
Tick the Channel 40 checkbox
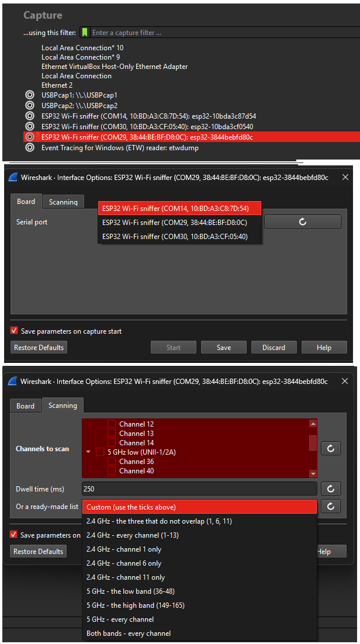click(112, 470)
